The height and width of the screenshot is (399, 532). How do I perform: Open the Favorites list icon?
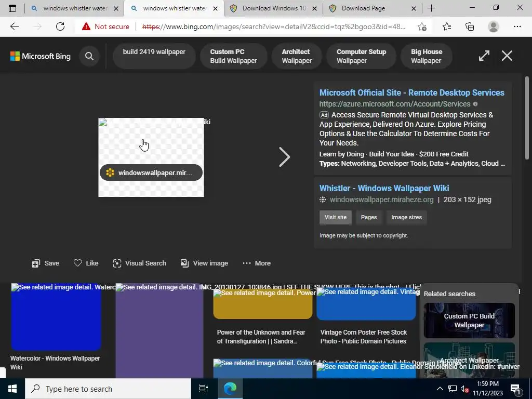pos(447,26)
